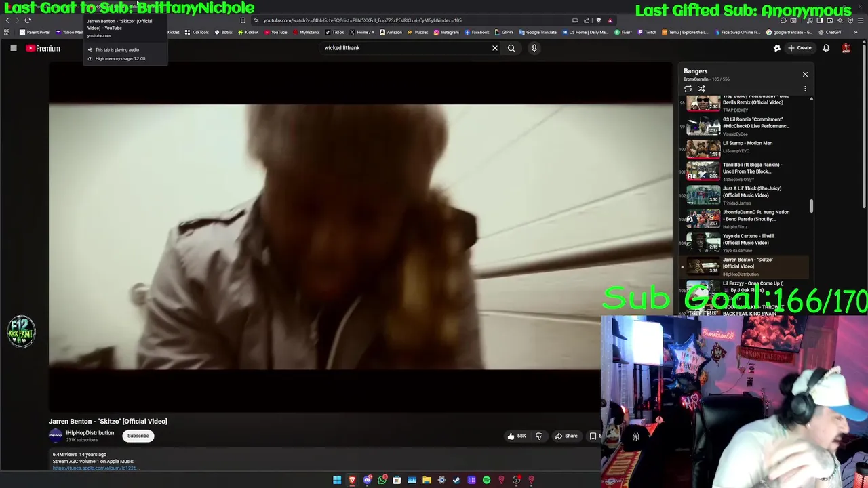Dislike the video
Viewport: 868px width, 488px height.
point(539,436)
